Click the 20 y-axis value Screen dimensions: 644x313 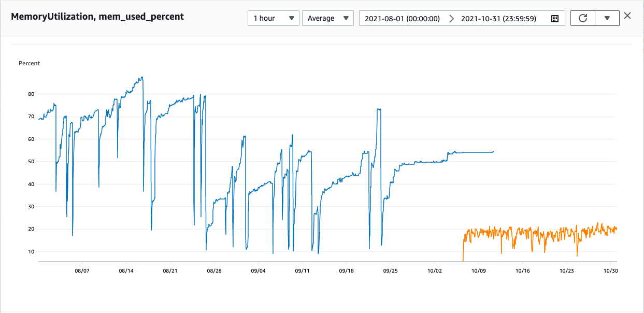pos(31,230)
